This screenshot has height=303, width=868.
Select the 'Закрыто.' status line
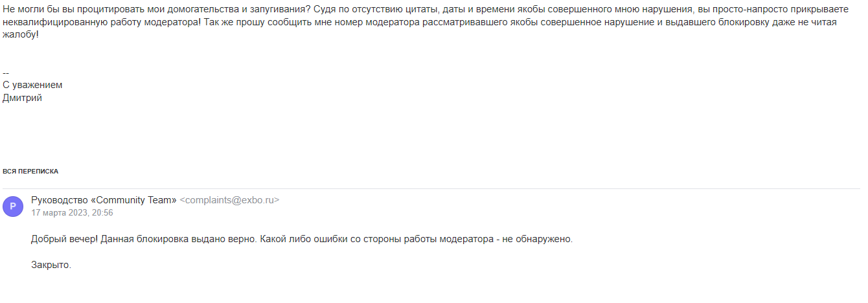click(51, 265)
